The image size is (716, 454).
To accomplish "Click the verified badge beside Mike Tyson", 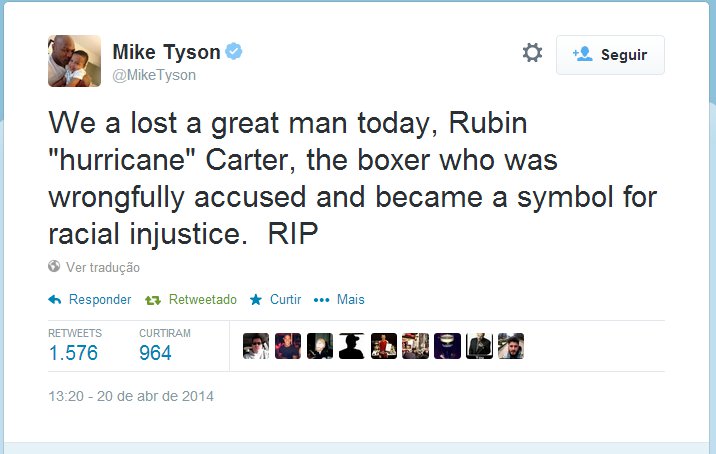I will tap(235, 52).
